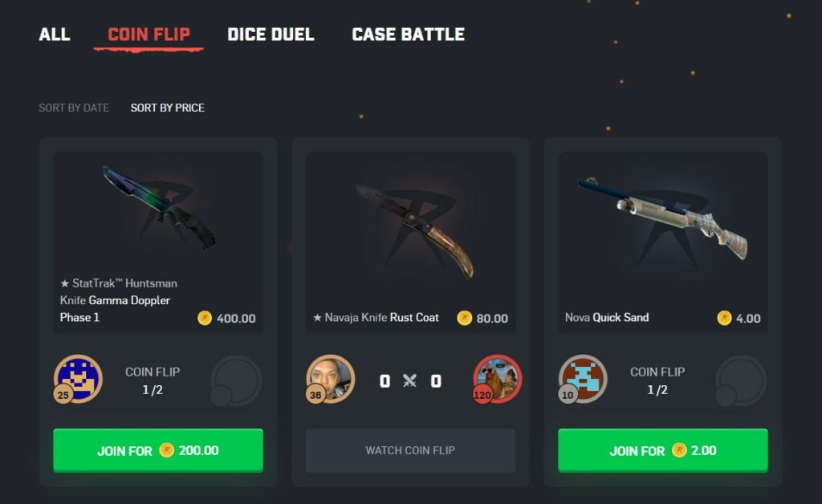Sort listings by date
The height and width of the screenshot is (504, 822).
74,108
